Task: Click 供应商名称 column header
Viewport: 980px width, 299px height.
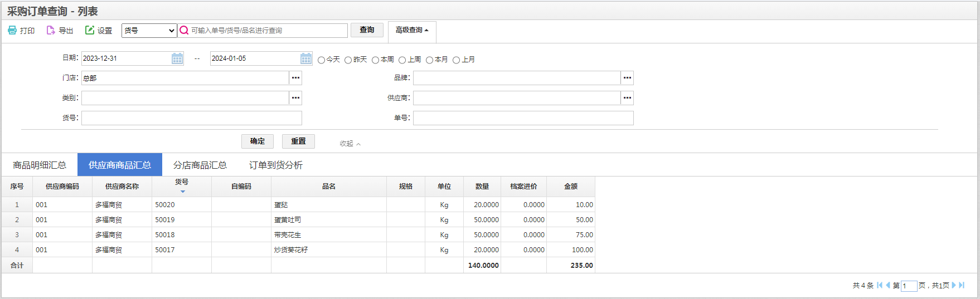Action: coord(122,187)
